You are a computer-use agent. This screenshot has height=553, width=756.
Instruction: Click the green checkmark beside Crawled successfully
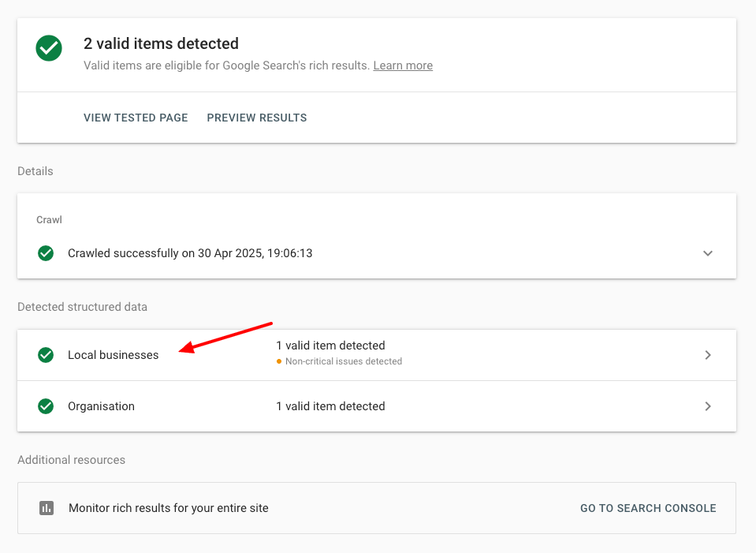click(46, 253)
